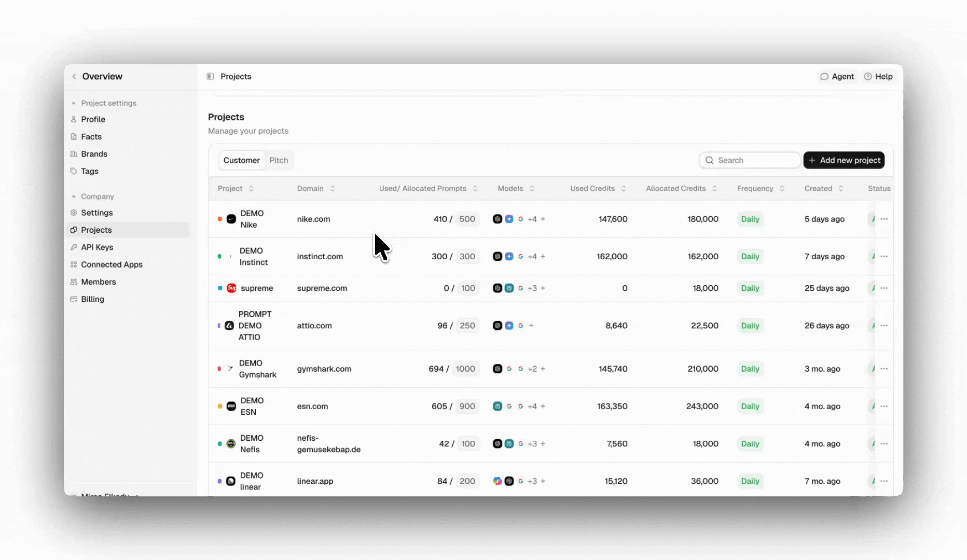967x560 pixels.
Task: Click the project Search field
Action: point(749,160)
